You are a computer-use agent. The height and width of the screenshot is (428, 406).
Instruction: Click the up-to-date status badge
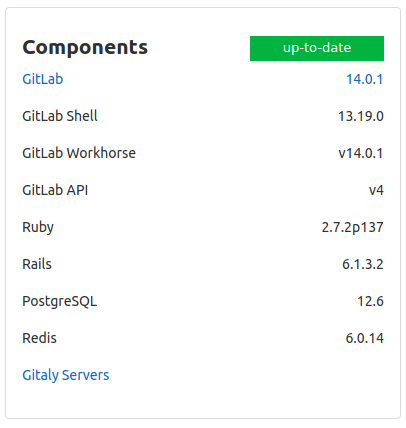(x=317, y=48)
